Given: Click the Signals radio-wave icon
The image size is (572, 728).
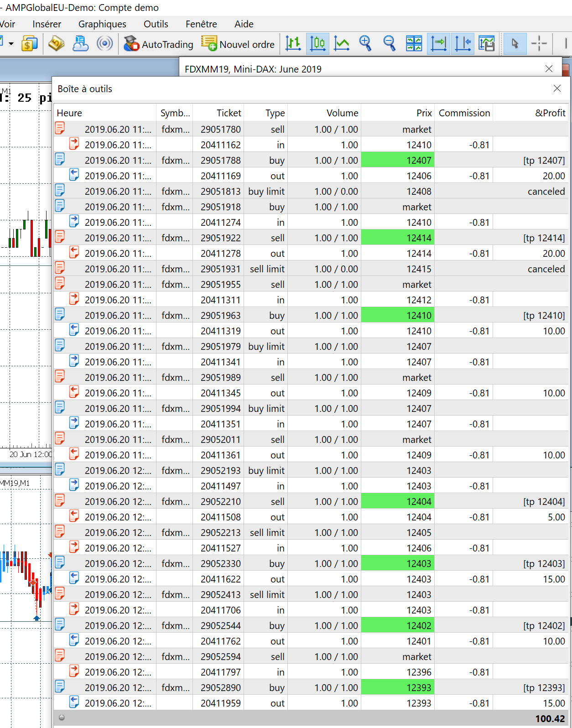Looking at the screenshot, I should pos(104,44).
